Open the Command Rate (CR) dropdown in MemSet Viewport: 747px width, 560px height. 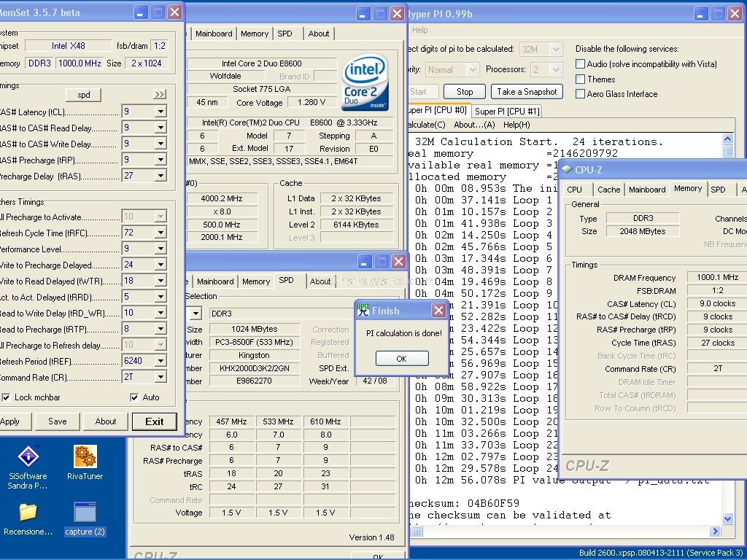click(x=160, y=377)
